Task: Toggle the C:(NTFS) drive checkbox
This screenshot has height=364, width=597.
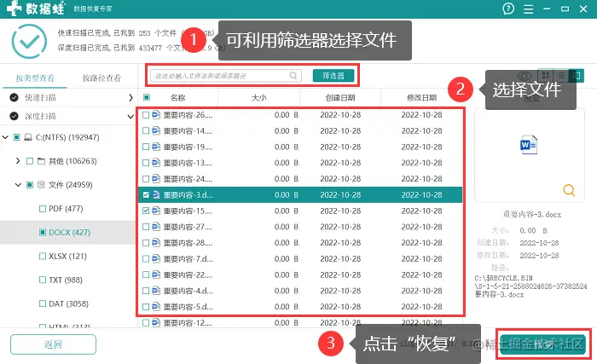Action: (16, 137)
